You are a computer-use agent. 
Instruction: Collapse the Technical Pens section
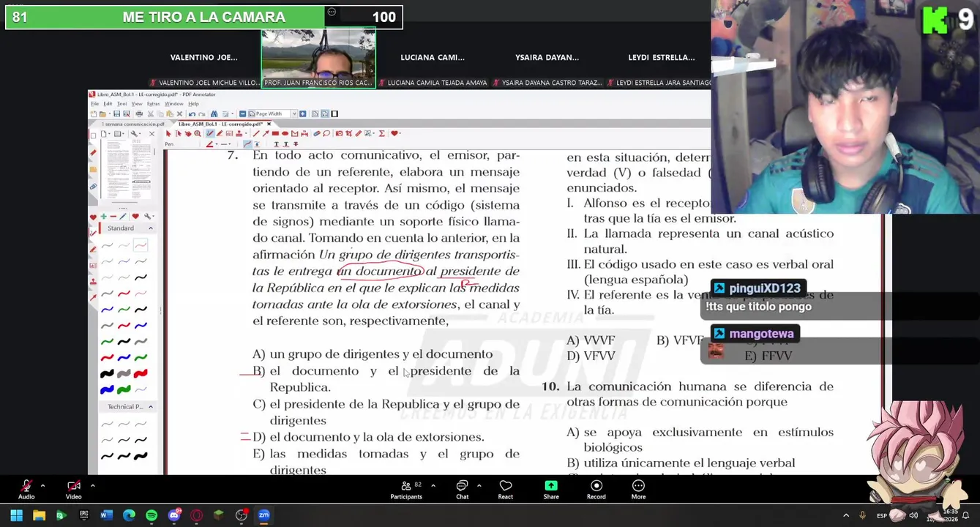(x=150, y=407)
